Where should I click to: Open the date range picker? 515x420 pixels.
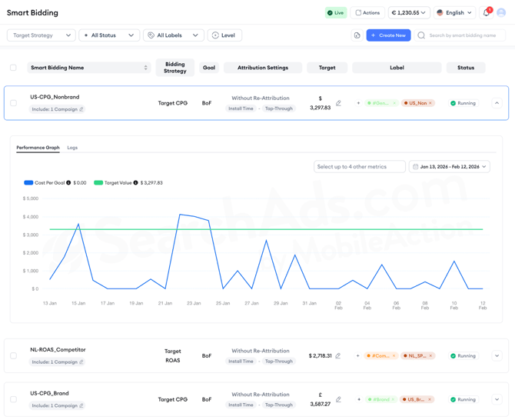tap(450, 167)
